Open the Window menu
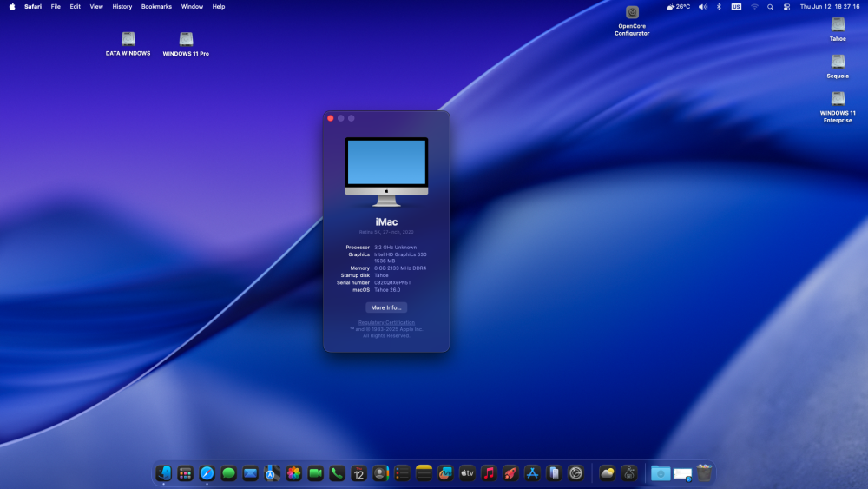The image size is (868, 489). pos(192,7)
